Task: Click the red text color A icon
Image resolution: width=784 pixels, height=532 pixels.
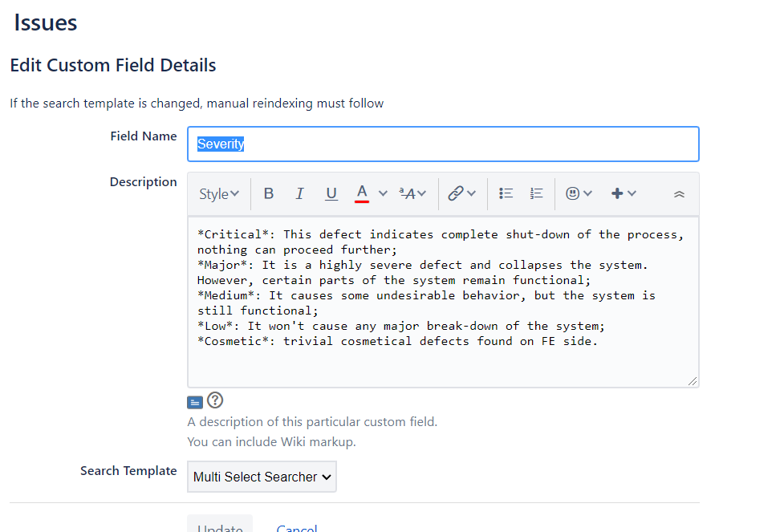Action: pos(362,193)
